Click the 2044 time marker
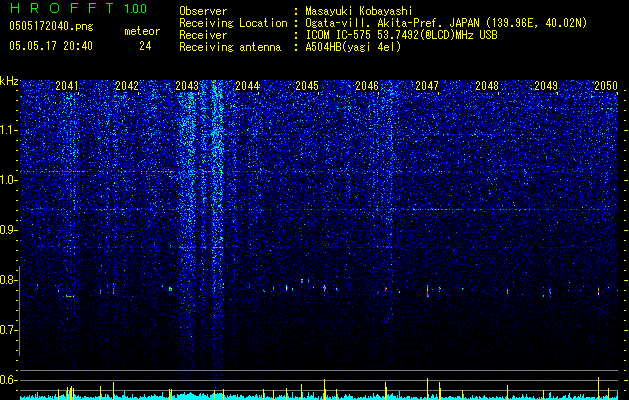This screenshot has height=400, width=629. (247, 86)
